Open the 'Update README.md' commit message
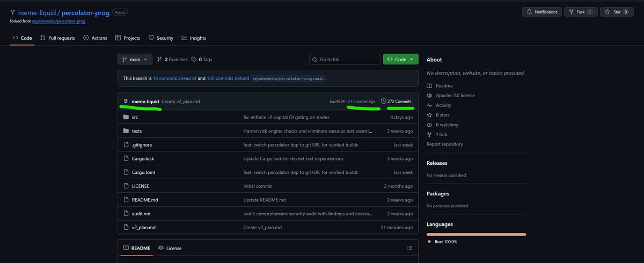Viewport: 644px width, 263px height. point(265,200)
